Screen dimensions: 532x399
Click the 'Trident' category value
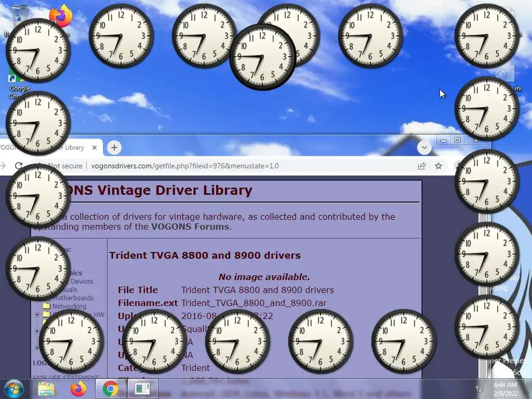click(x=195, y=368)
